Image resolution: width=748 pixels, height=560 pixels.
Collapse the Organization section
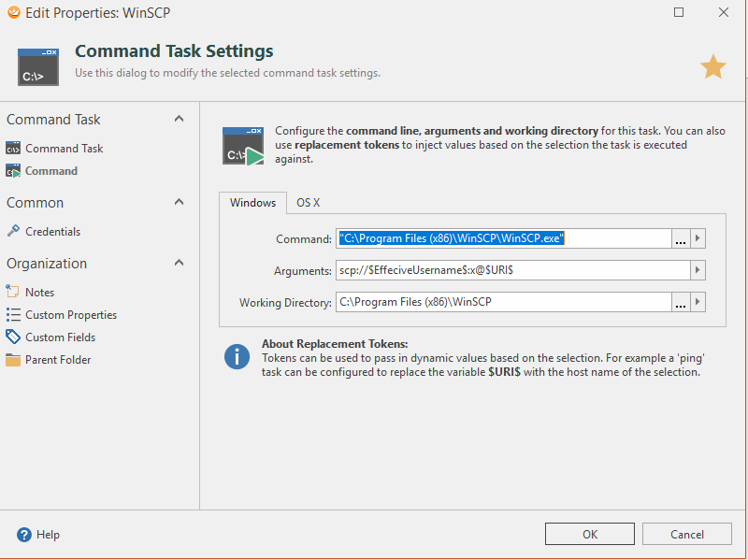180,264
